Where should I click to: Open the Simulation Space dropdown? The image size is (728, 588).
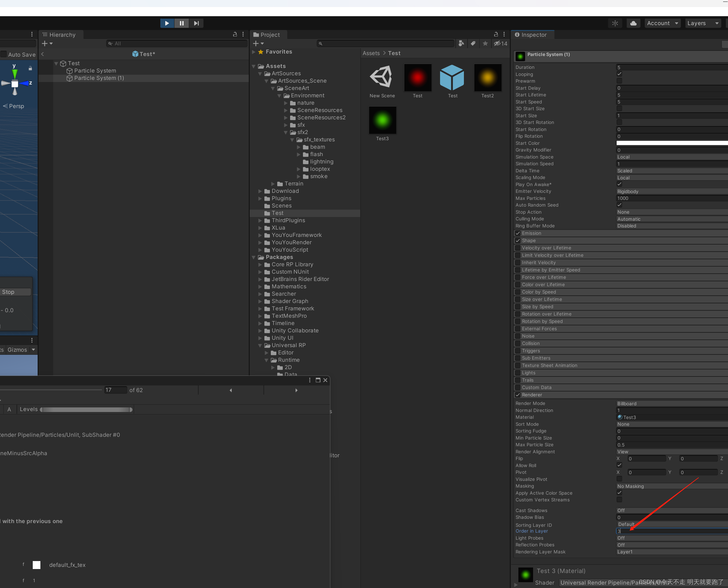pyautogui.click(x=672, y=157)
